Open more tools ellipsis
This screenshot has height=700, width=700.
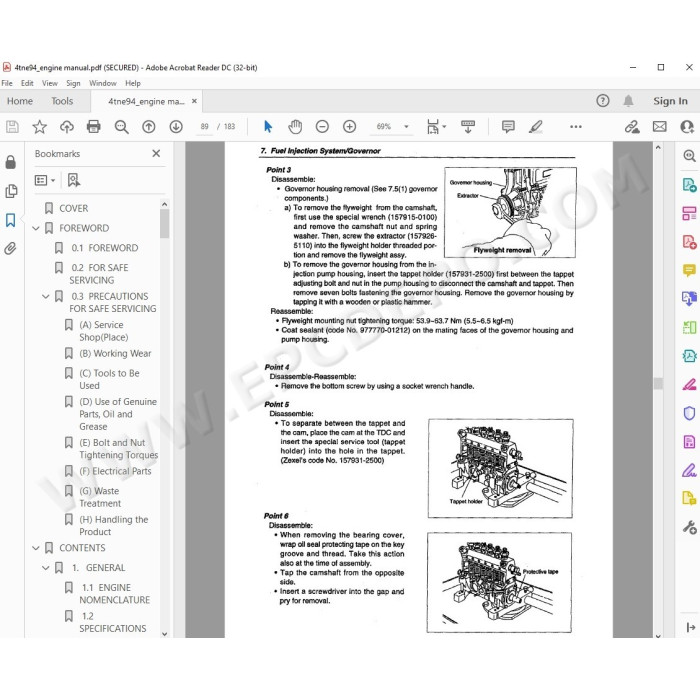point(576,127)
